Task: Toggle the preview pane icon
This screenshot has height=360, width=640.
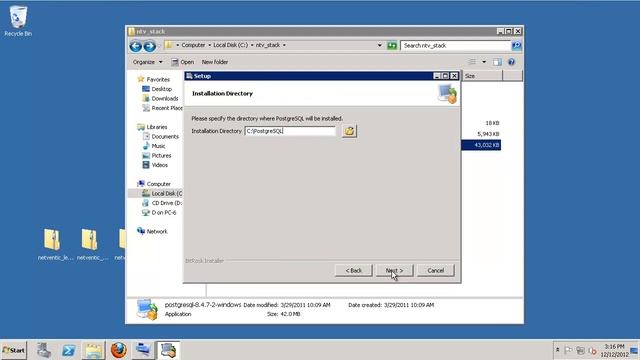Action: tap(497, 62)
